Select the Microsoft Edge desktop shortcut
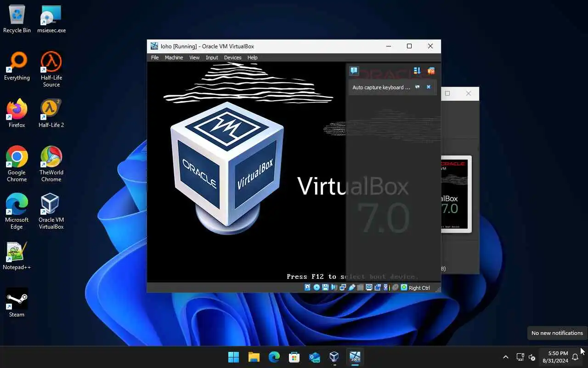Image resolution: width=588 pixels, height=368 pixels. pyautogui.click(x=17, y=212)
